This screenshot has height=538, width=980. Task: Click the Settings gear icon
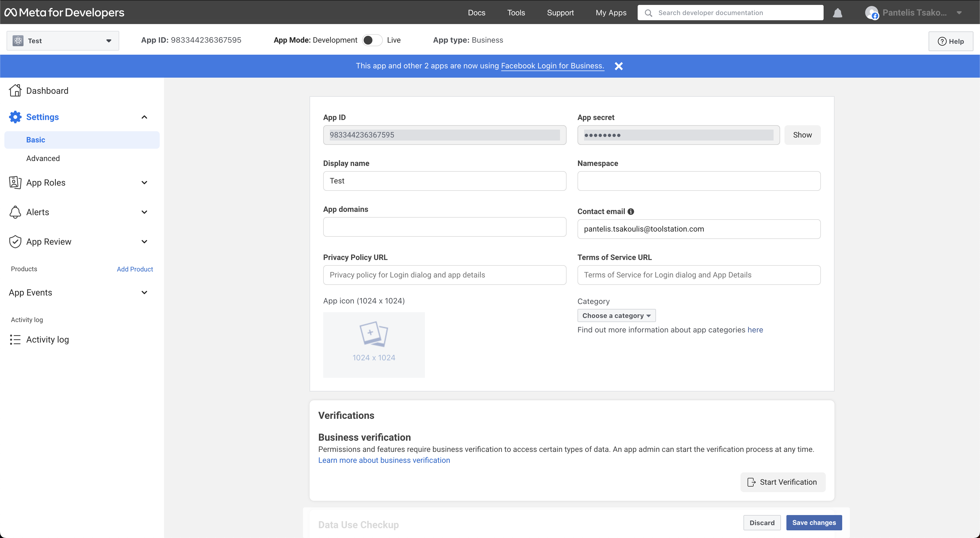click(15, 117)
